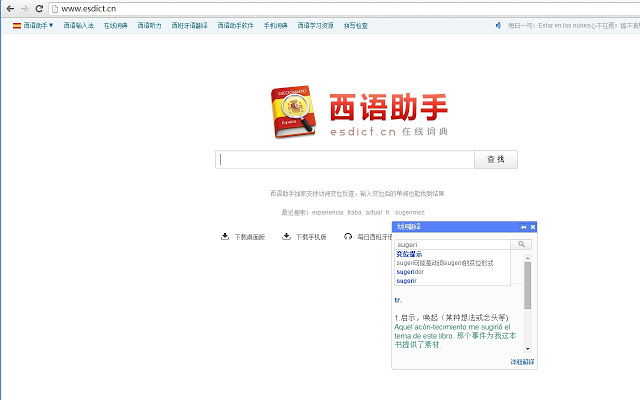This screenshot has height=400, width=640.
Task: Click the 查找 search button
Action: pos(496,159)
